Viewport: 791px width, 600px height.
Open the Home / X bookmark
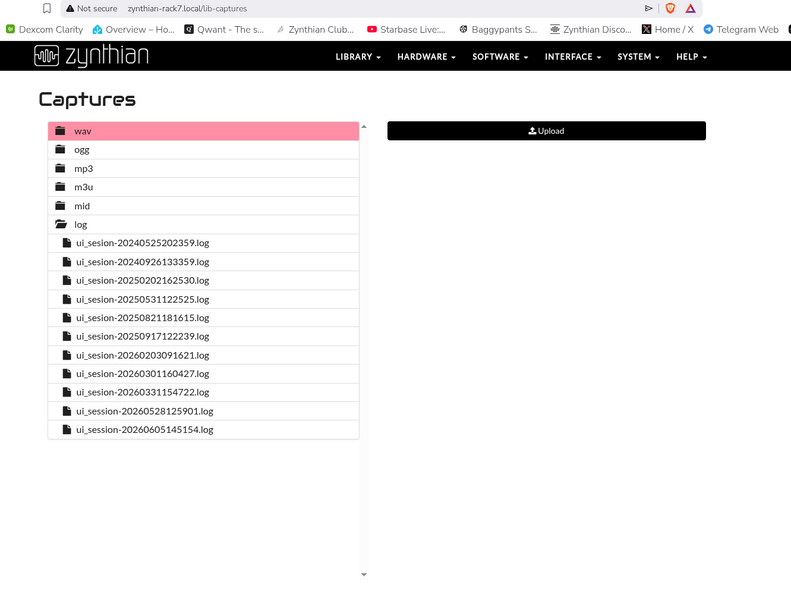pos(668,29)
